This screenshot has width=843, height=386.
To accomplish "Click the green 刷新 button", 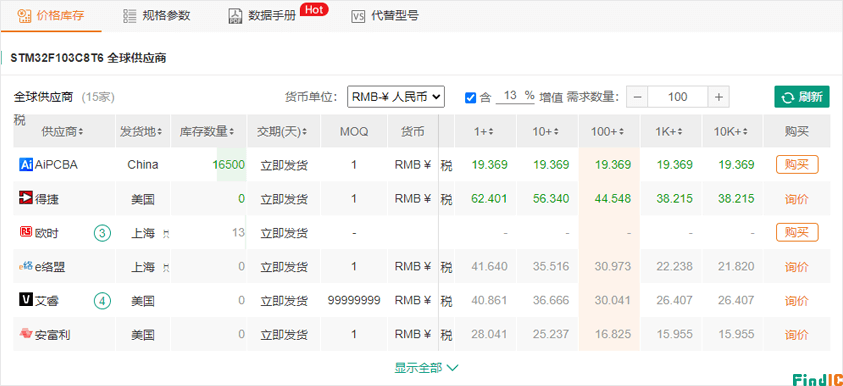I will tap(802, 97).
